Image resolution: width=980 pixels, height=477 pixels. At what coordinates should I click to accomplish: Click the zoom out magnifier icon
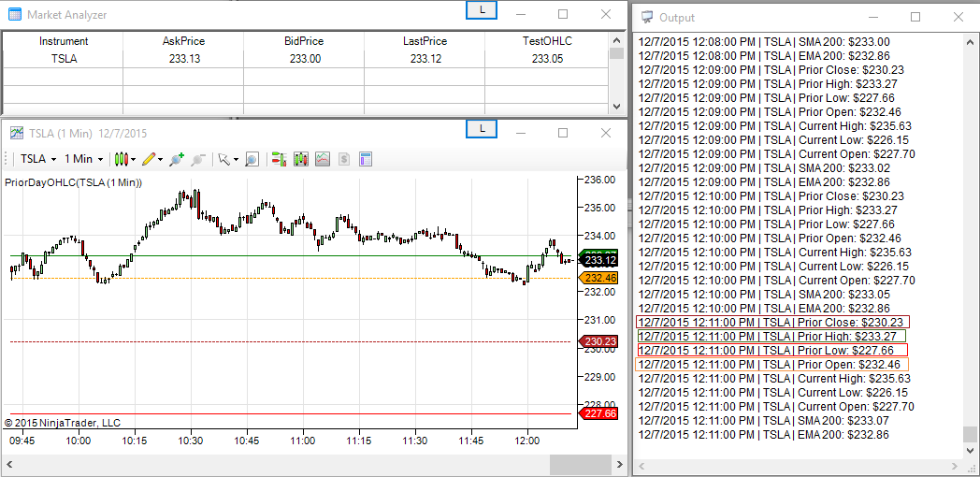[x=198, y=159]
